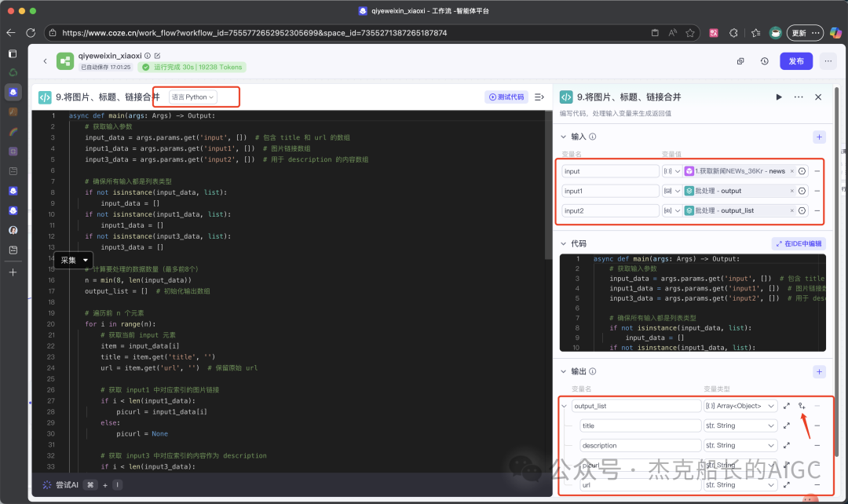The image size is (848, 504).
Task: Show info tooltip for 输出 section
Action: coord(593,371)
